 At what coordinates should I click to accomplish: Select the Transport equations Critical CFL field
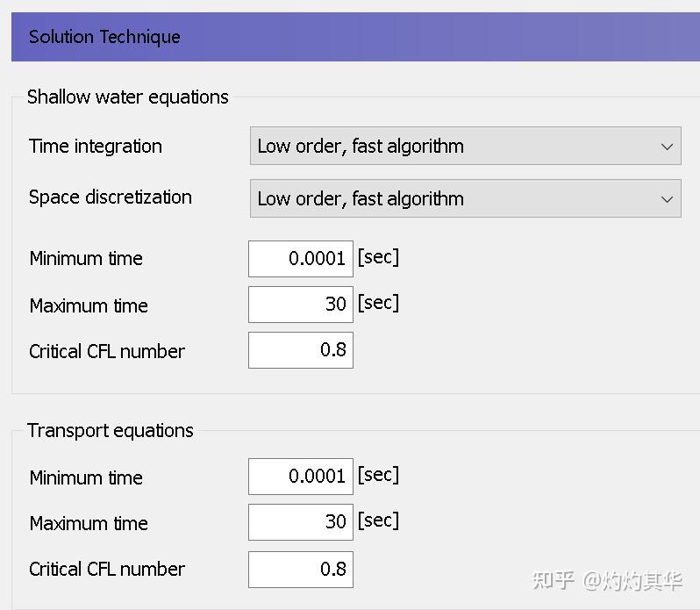[x=301, y=570]
